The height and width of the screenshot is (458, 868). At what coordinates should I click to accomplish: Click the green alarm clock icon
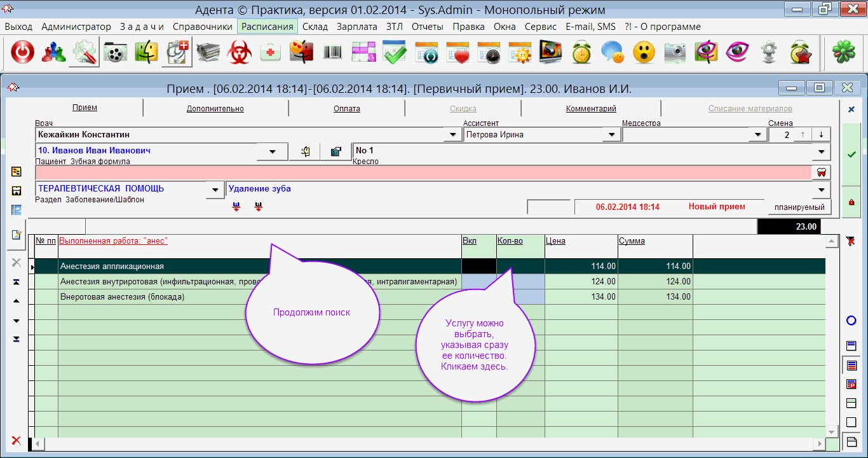(x=581, y=53)
